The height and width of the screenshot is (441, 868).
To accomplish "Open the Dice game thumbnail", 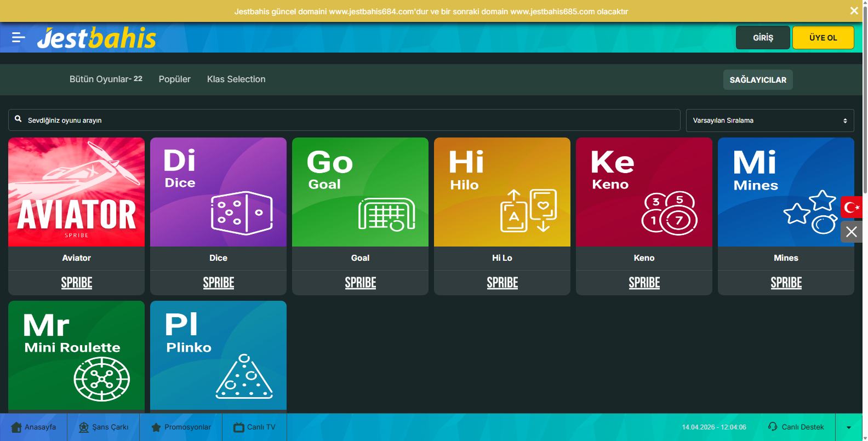I will click(218, 192).
